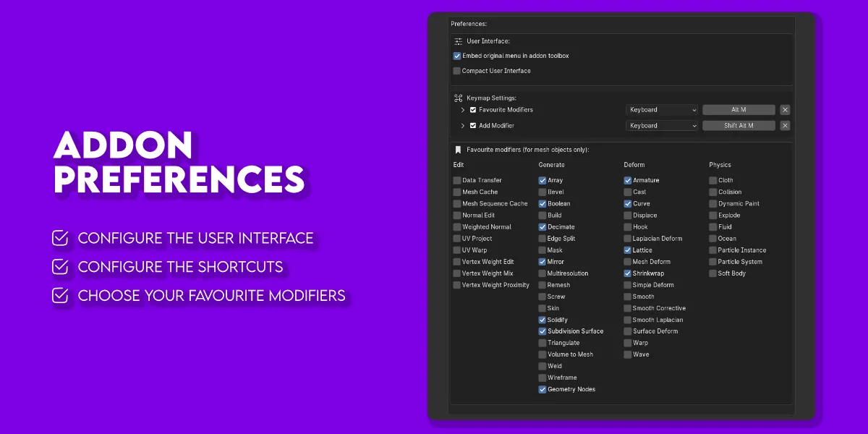Enable the Bevel modifier checkbox
Image resolution: width=868 pixels, height=434 pixels.
(x=542, y=192)
